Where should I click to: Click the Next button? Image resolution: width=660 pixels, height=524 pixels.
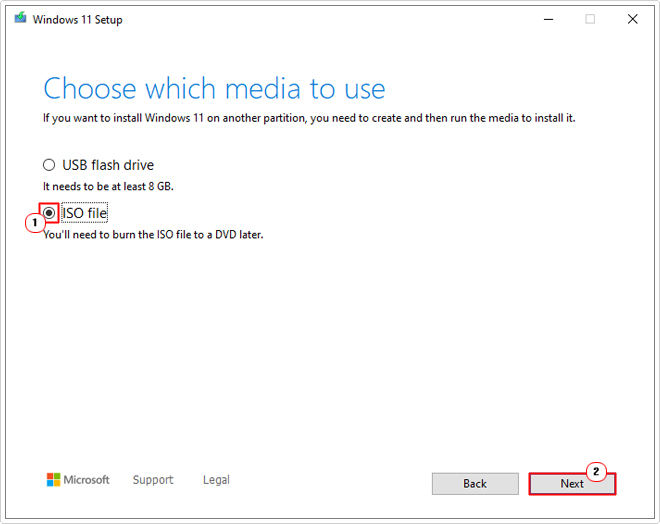pyautogui.click(x=572, y=484)
